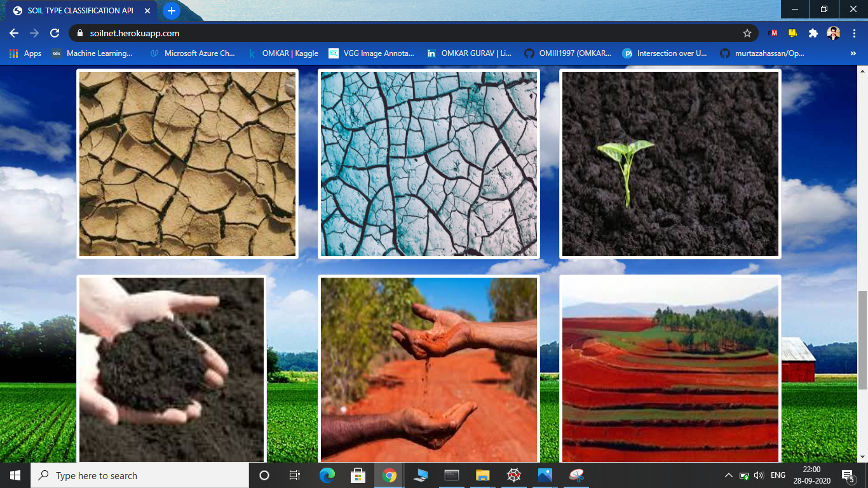The width and height of the screenshot is (868, 488).
Task: Open the Chrome profile avatar
Action: [833, 33]
